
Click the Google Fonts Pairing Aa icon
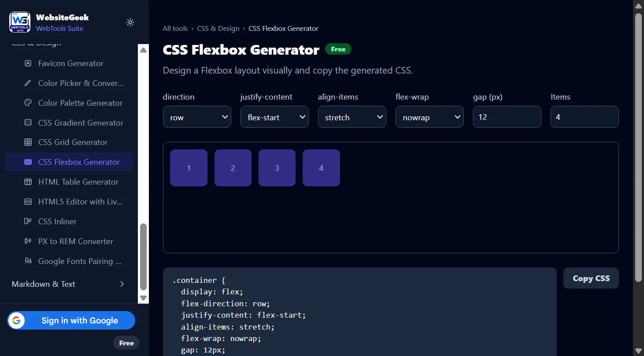pos(28,261)
